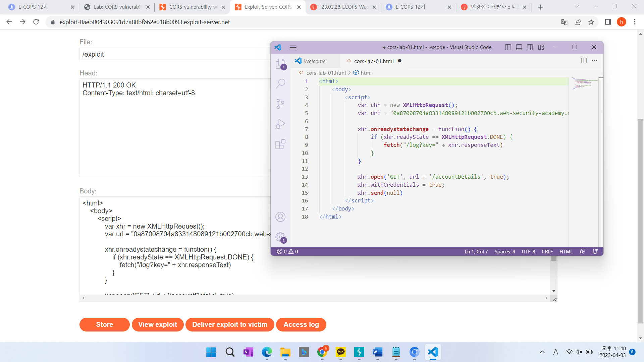This screenshot has height=362, width=644.
Task: Click the feedback icon in VS Code status bar
Action: [x=583, y=251]
